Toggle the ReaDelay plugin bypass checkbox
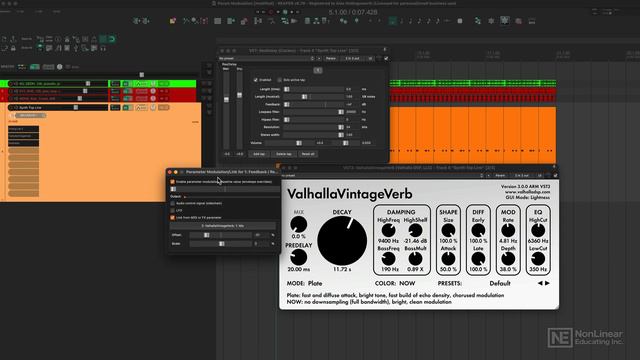Viewport: 640px width, 360px height. click(386, 58)
